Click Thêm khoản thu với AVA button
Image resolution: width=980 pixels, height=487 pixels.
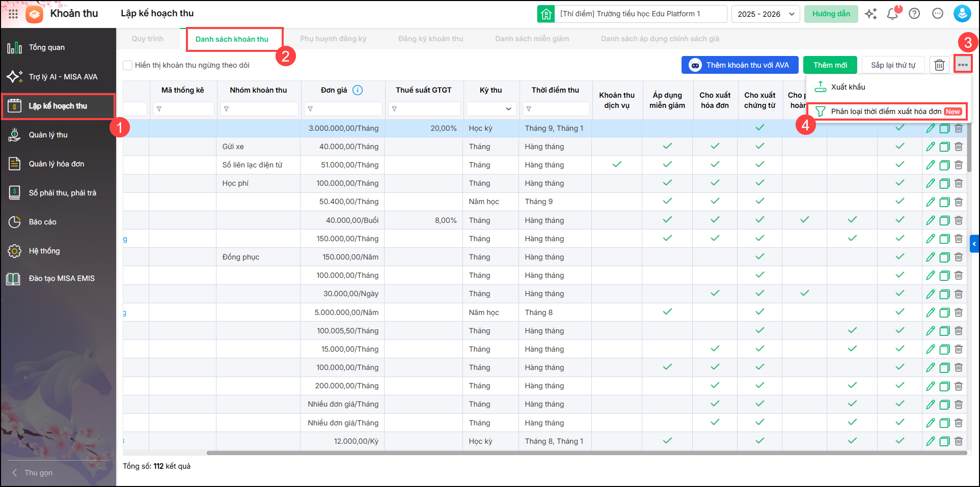[740, 65]
